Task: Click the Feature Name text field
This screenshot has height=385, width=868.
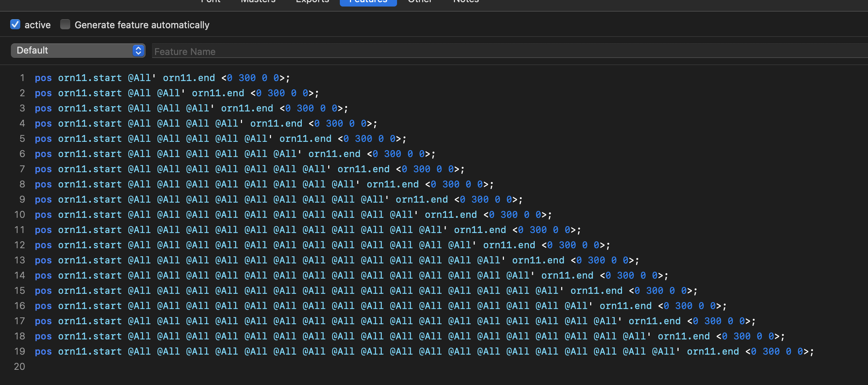Action: pos(507,51)
